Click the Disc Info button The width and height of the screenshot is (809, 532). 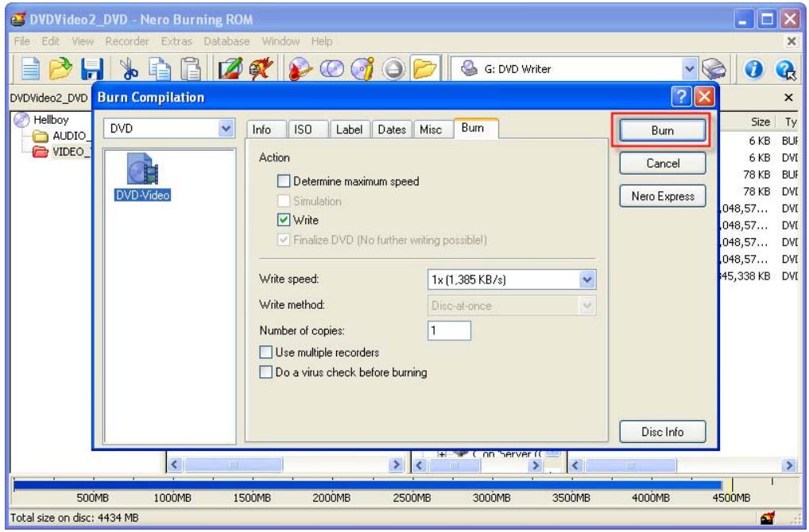(663, 432)
